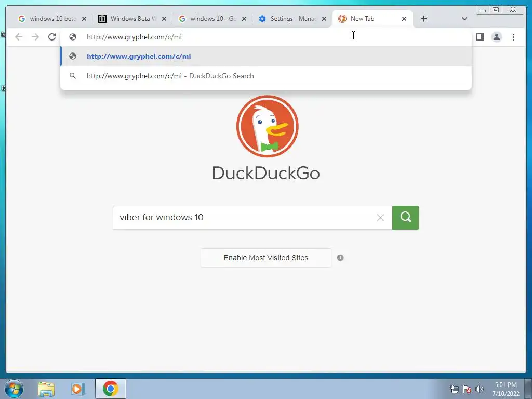The height and width of the screenshot is (399, 532).
Task: Click the DuckDuckGo wordmark text
Action: pyautogui.click(x=266, y=173)
